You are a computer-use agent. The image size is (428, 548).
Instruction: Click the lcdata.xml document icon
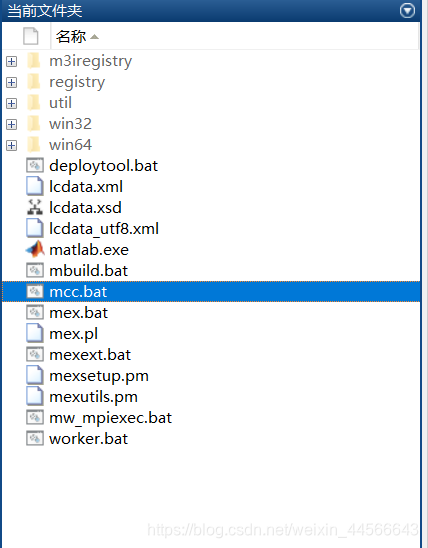coord(35,186)
